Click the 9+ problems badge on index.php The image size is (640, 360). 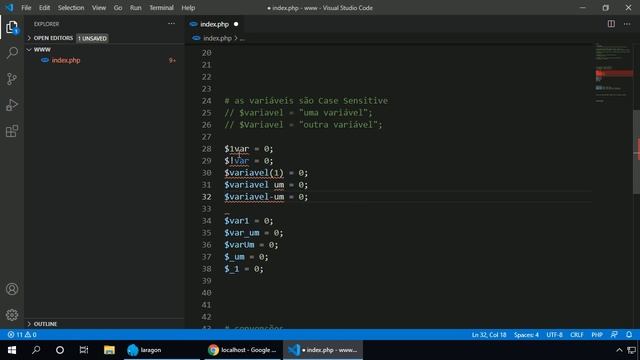(x=172, y=60)
